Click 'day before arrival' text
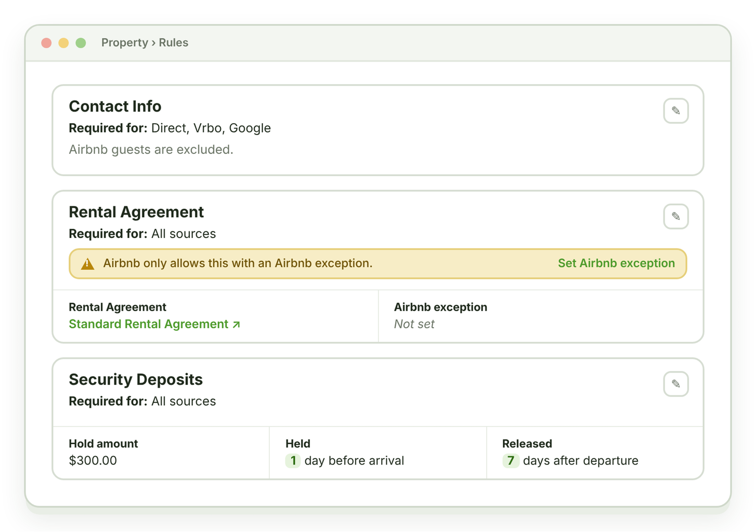Image resolution: width=756 pixels, height=532 pixels. point(354,460)
